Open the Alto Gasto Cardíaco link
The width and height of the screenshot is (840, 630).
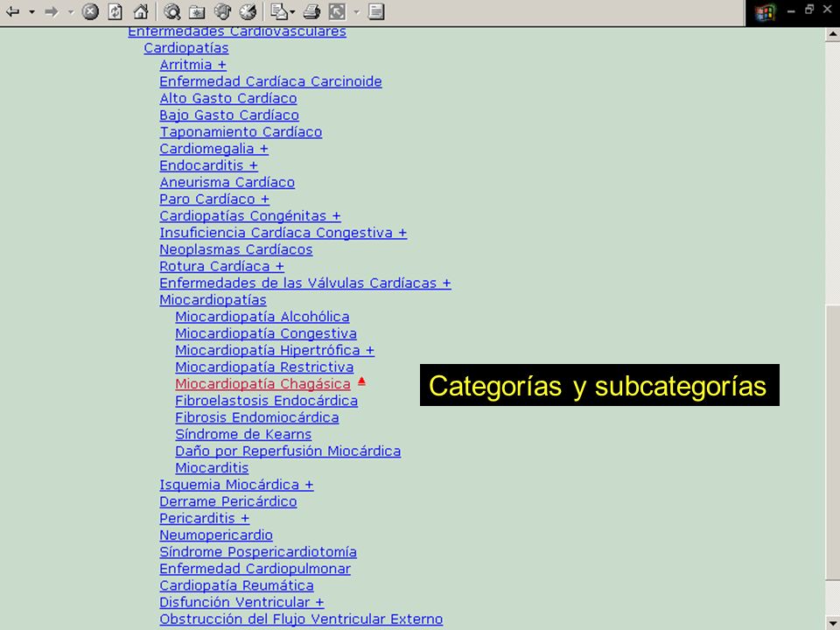(x=228, y=98)
